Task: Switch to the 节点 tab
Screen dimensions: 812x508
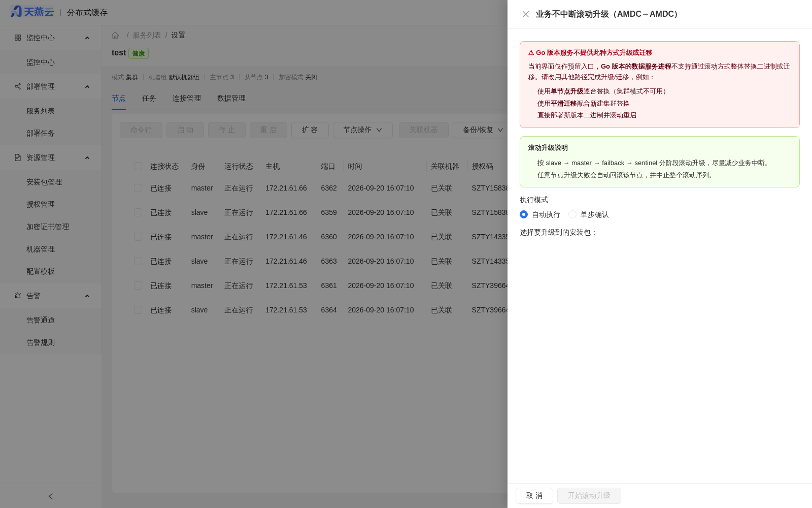Action: [119, 98]
